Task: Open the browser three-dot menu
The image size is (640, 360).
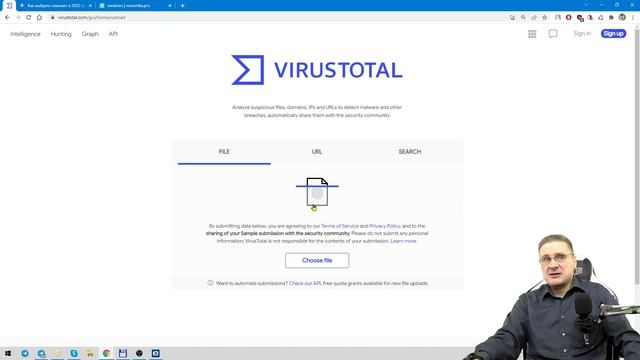Action: pyautogui.click(x=633, y=18)
